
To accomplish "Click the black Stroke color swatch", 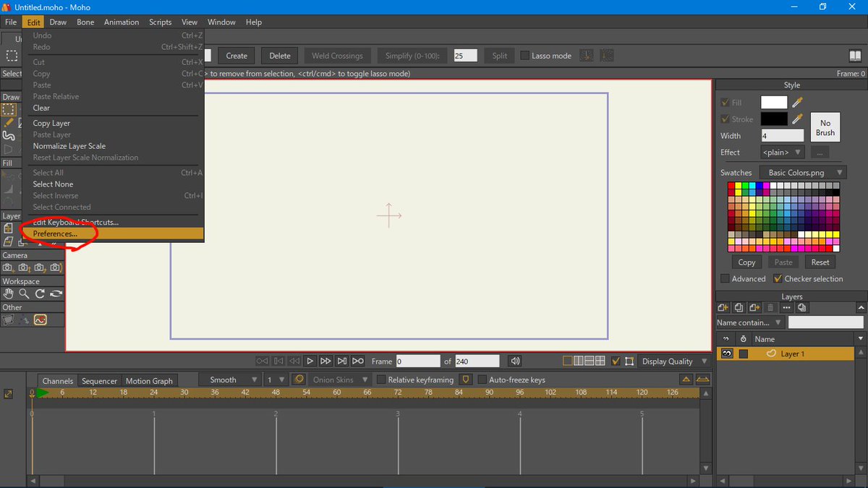I will click(774, 119).
